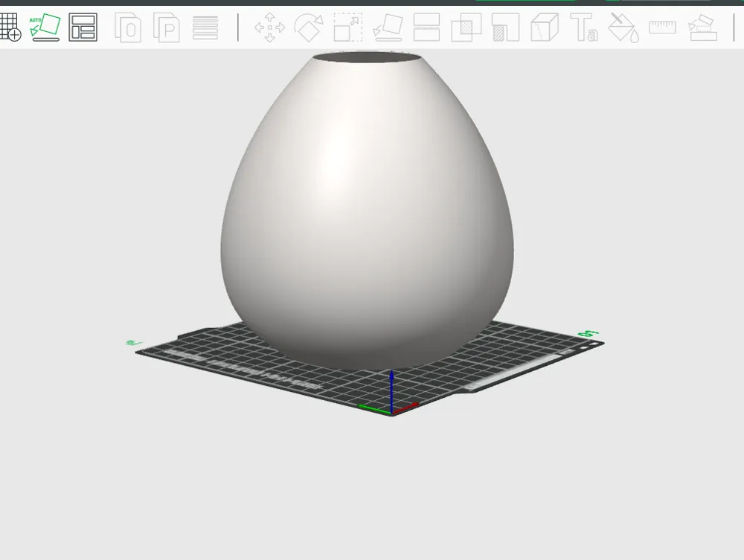This screenshot has width=744, height=560.
Task: Select the Seam Painting cube icon
Action: point(545,28)
